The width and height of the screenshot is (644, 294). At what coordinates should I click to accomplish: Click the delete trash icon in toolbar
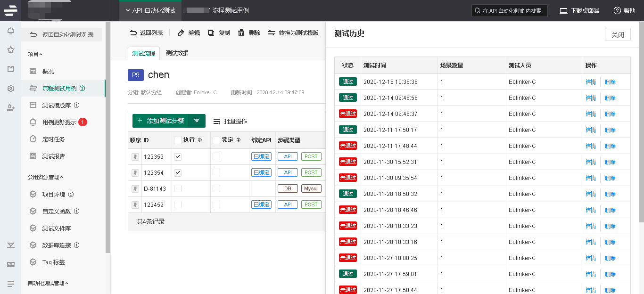point(241,33)
